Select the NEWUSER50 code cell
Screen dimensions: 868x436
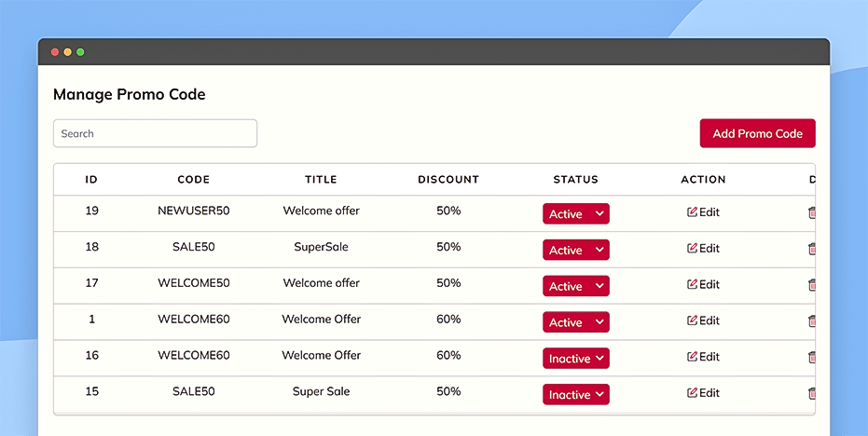pos(194,211)
